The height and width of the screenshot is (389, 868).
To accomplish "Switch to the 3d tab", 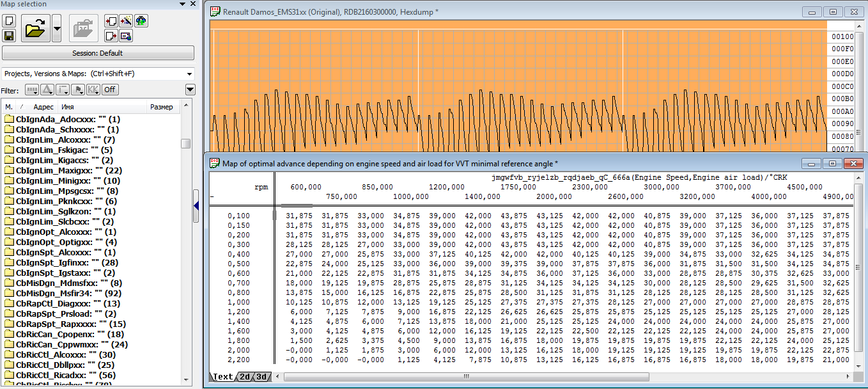I will pos(261,377).
